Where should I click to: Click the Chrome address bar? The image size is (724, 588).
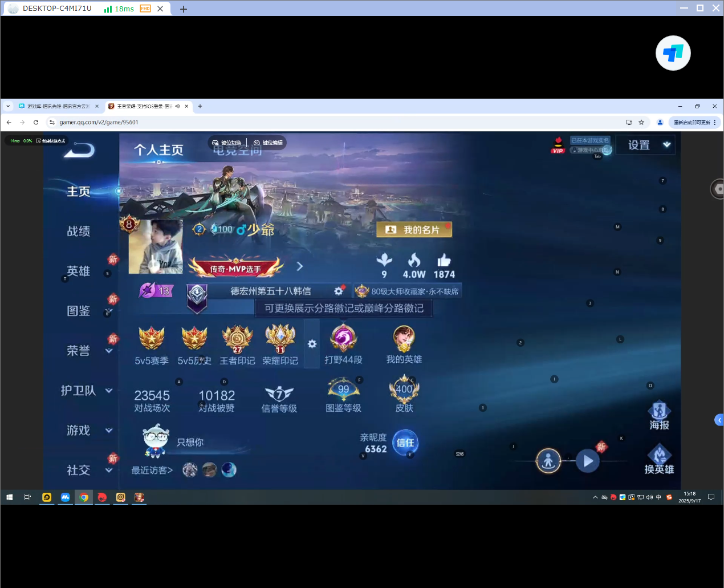pos(336,122)
